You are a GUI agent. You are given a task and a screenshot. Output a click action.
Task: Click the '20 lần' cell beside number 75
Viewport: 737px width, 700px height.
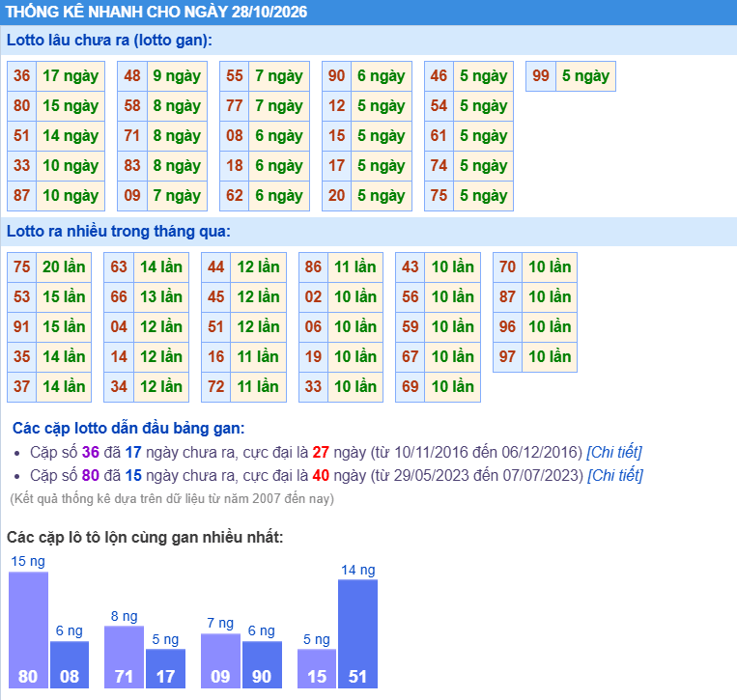point(64,266)
